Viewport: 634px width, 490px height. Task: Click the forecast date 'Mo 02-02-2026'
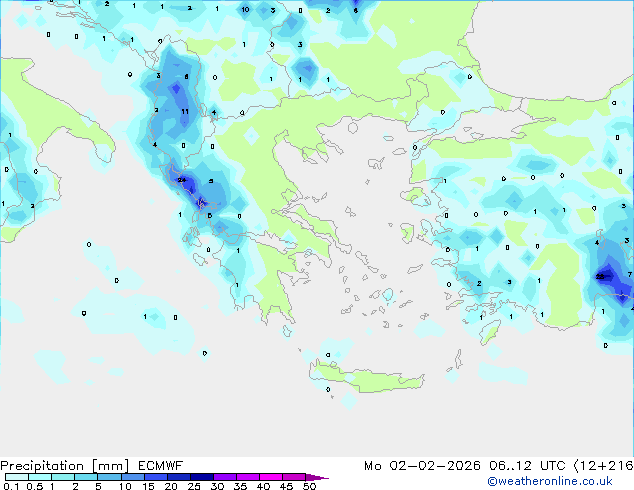pos(422,466)
